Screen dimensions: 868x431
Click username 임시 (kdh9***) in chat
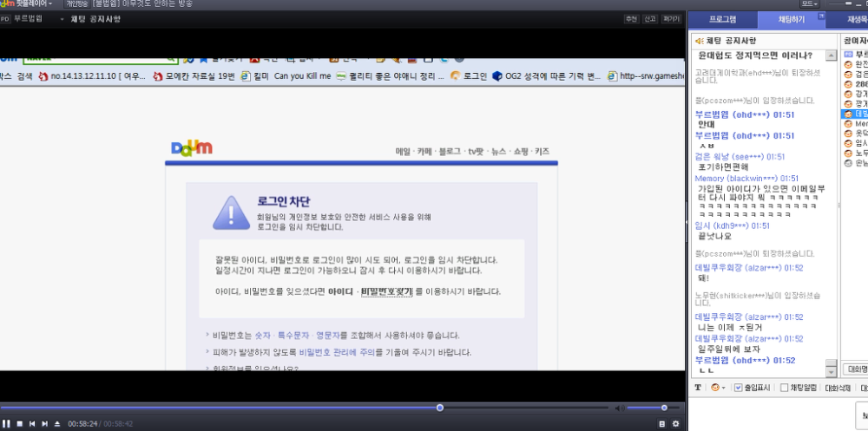[733, 225]
